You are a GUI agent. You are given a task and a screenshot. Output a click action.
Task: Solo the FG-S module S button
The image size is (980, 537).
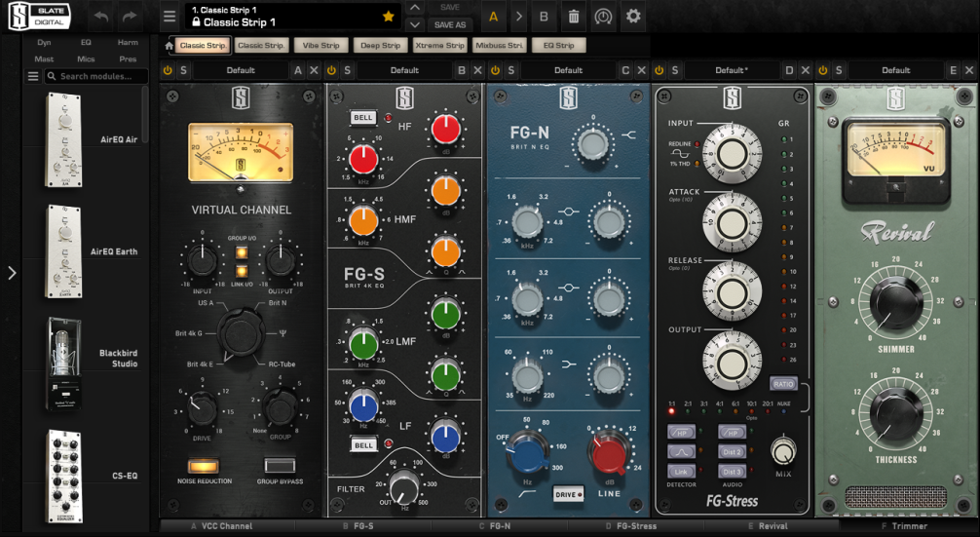point(347,70)
